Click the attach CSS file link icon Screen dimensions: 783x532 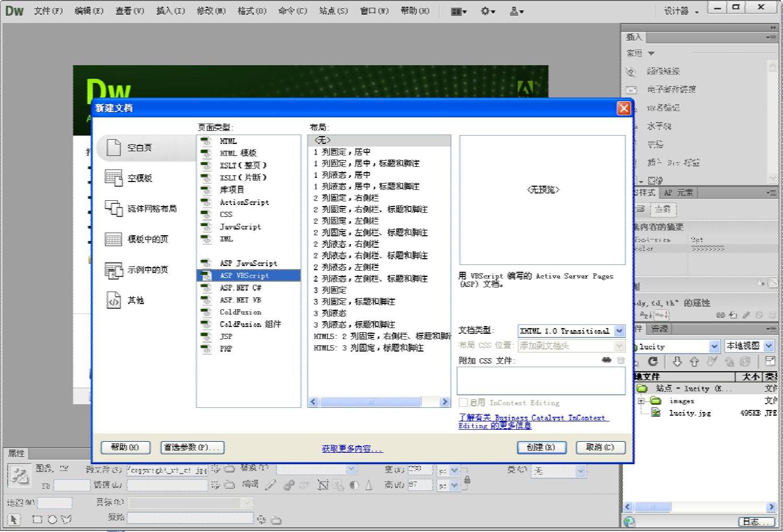click(x=606, y=360)
